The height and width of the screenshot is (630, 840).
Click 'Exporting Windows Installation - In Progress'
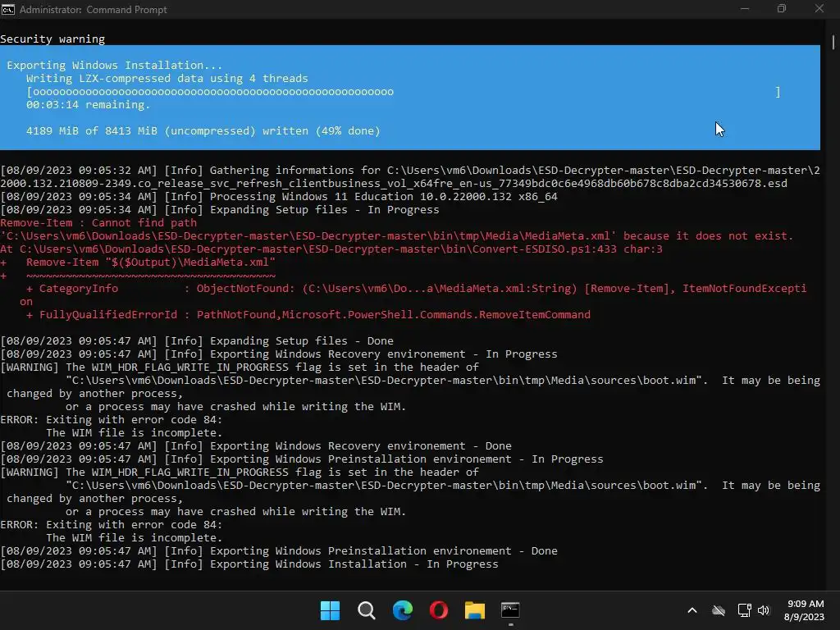tap(249, 564)
